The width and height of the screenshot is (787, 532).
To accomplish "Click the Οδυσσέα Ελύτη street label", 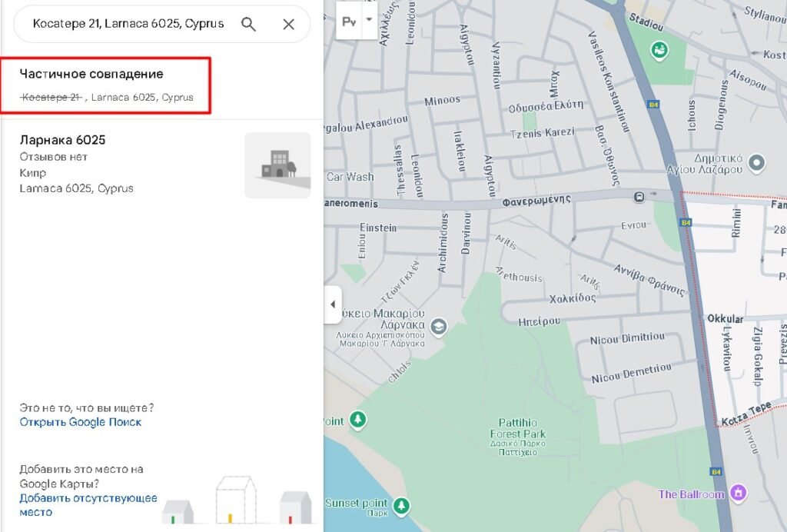I will 546,106.
